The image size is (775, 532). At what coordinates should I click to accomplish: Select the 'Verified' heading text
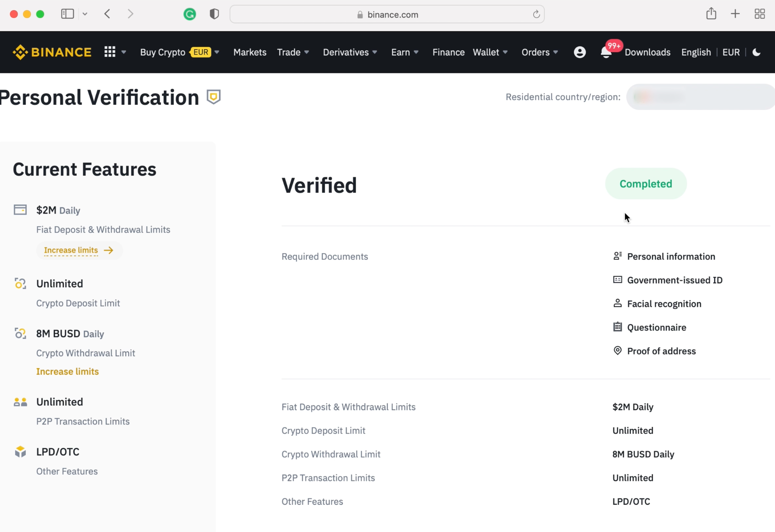[319, 185]
